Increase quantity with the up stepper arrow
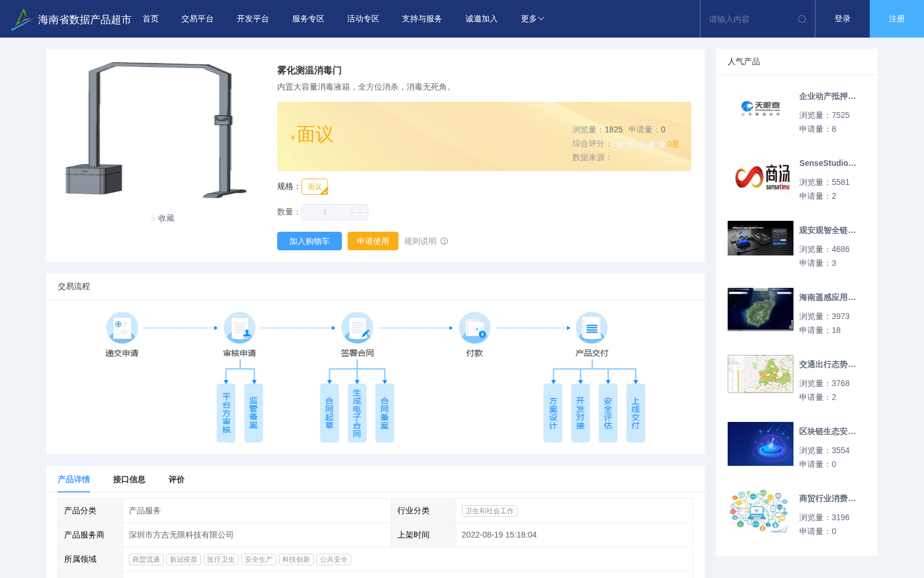Viewport: 924px width, 578px height. 360,208
